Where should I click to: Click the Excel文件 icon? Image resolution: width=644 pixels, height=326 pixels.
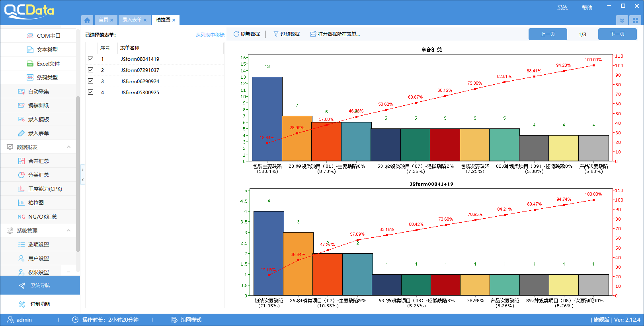coord(30,64)
